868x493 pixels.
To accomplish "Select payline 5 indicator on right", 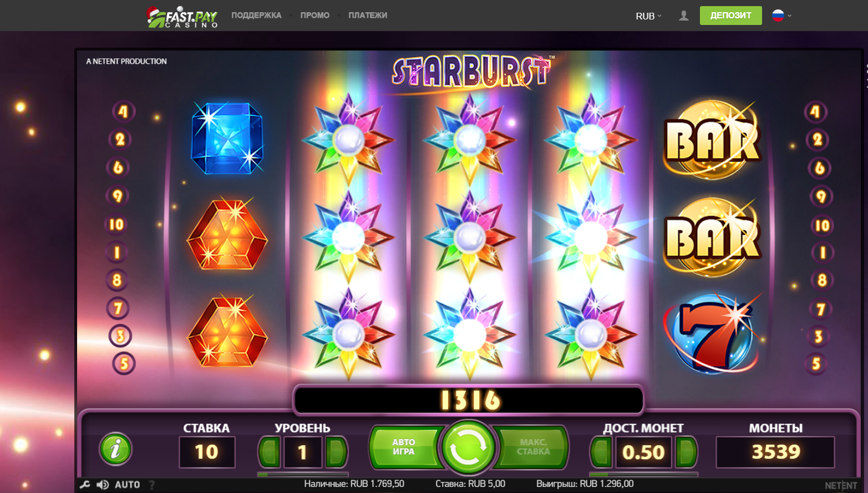I will pyautogui.click(x=816, y=364).
